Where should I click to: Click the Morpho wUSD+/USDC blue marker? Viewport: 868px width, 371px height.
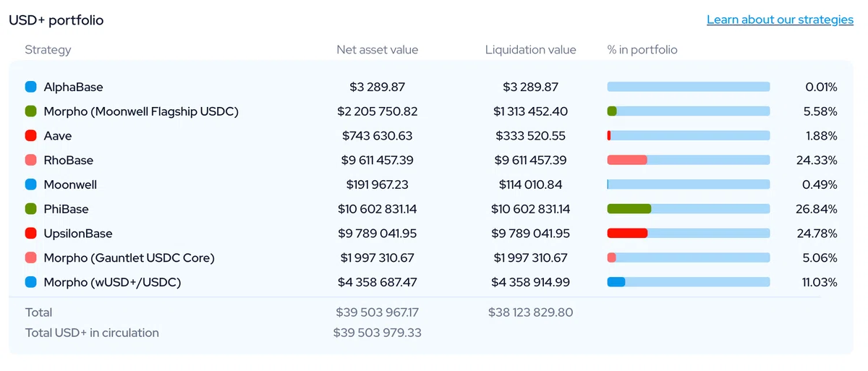pos(30,282)
